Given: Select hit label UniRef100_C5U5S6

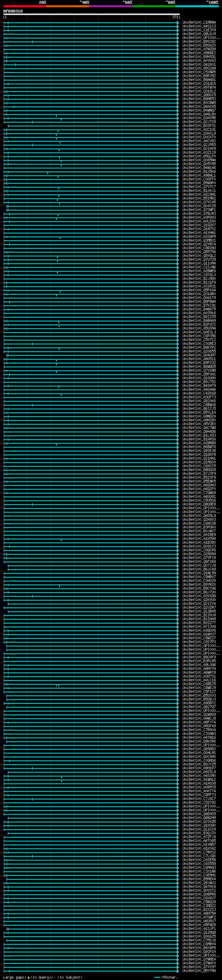Looking at the screenshot, I should 199,500.
